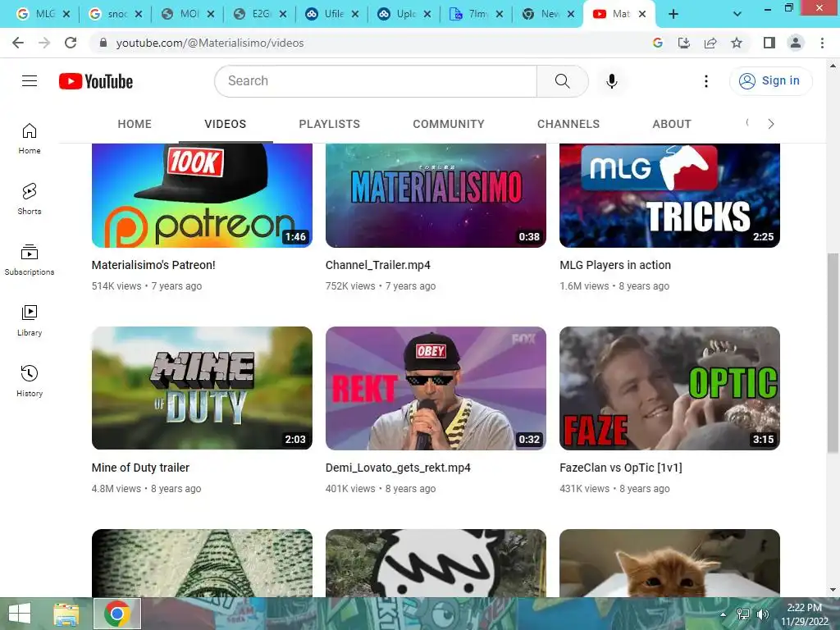This screenshot has height=630, width=840.
Task: Play the FAZE OPTIC thumbnail video
Action: [x=669, y=388]
